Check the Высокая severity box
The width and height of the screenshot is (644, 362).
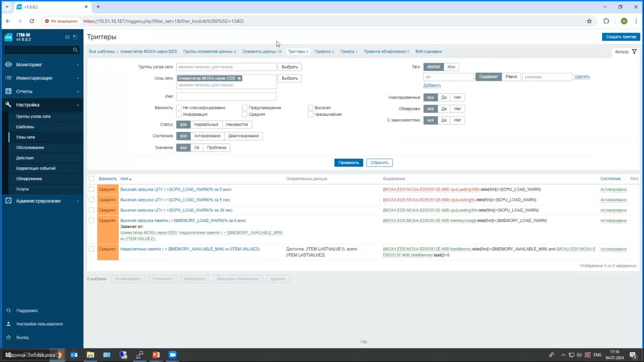311,108
